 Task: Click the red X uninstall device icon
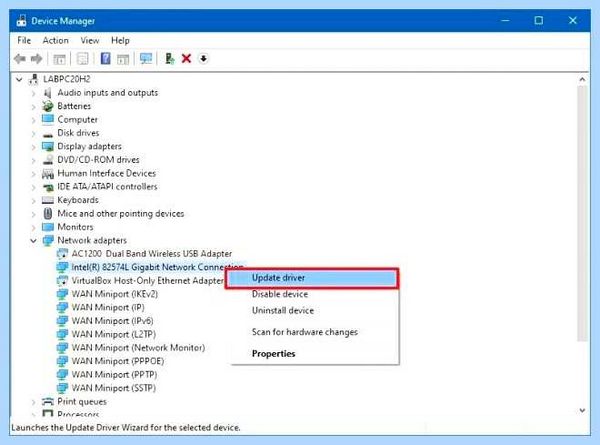pyautogui.click(x=186, y=59)
